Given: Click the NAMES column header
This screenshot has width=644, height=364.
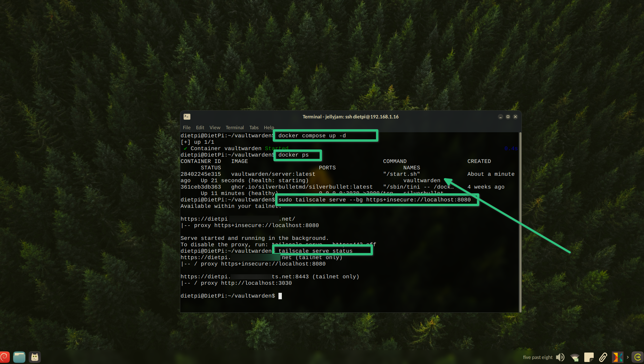Looking at the screenshot, I should tap(411, 168).
